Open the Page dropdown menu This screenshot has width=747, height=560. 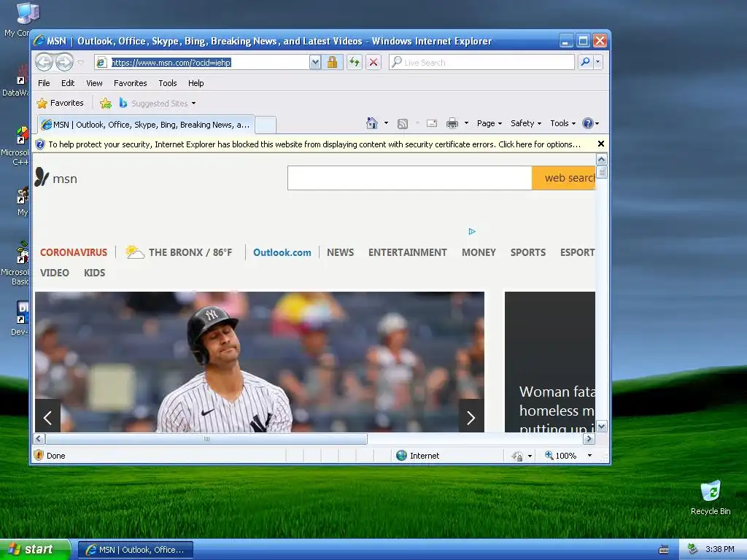(489, 123)
